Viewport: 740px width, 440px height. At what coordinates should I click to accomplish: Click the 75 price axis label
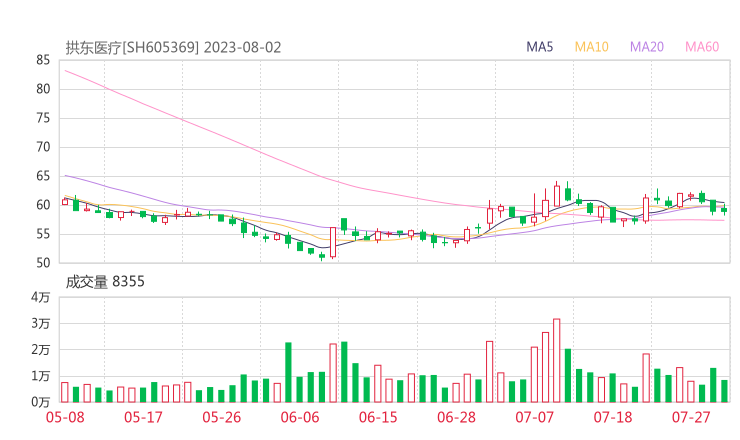point(43,118)
